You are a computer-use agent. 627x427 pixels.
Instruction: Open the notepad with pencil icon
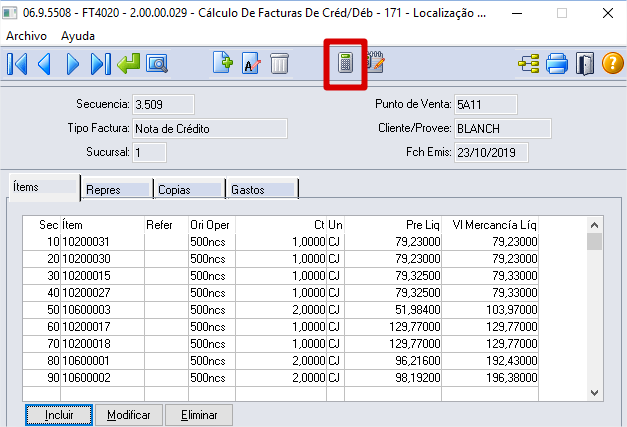click(375, 62)
